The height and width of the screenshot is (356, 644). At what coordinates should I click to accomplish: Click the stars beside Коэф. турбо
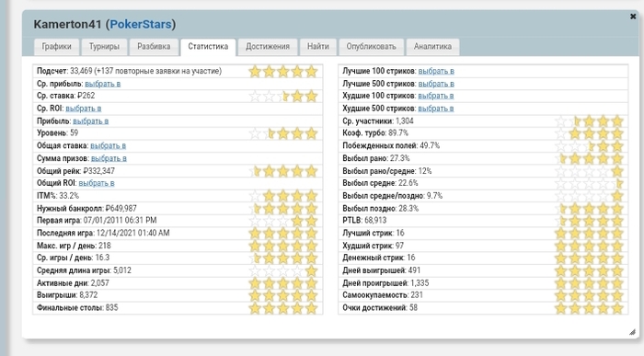tap(589, 133)
